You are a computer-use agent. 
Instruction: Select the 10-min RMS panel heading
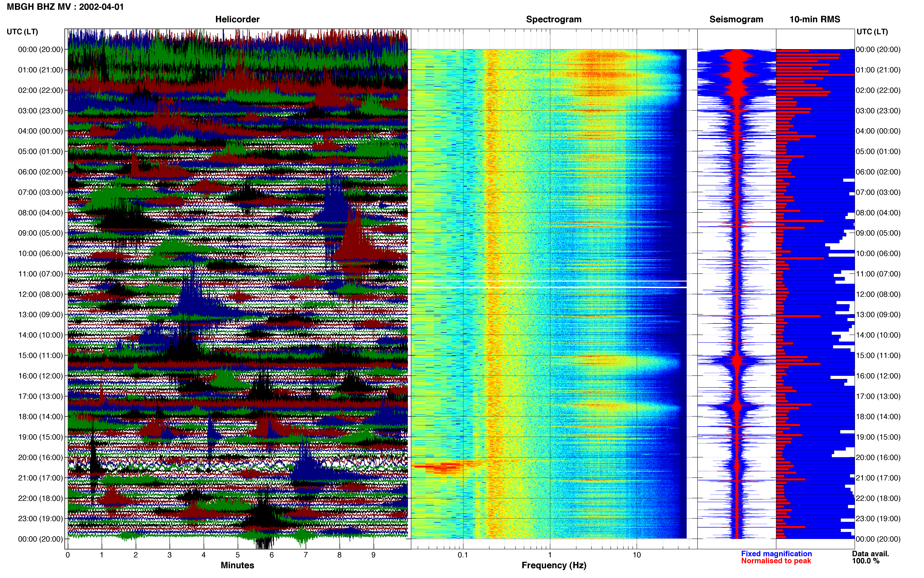coord(815,20)
